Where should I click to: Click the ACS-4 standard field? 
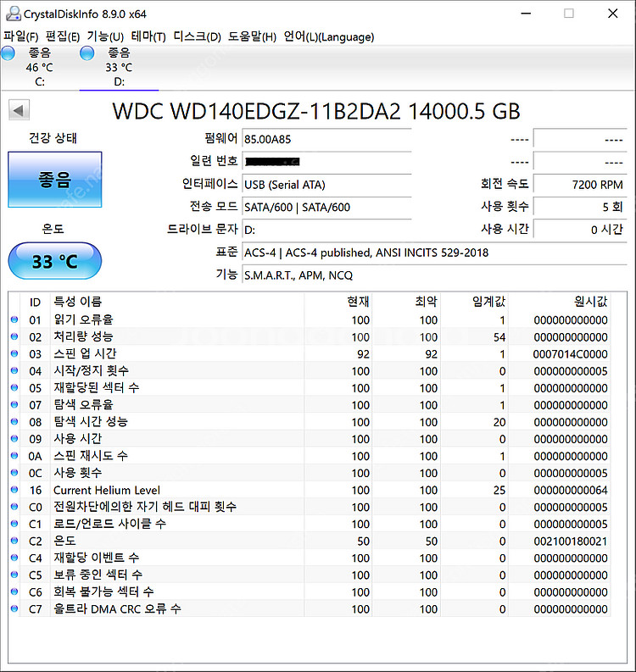pyautogui.click(x=434, y=253)
